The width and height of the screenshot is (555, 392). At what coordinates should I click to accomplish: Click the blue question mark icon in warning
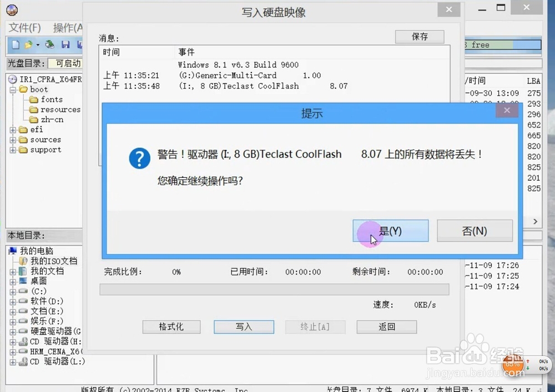tap(139, 158)
